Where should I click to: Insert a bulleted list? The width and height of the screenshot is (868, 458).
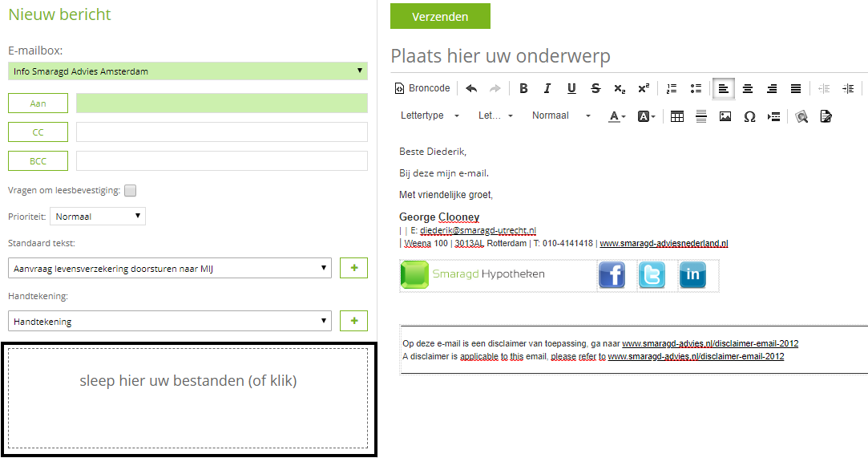tap(696, 88)
